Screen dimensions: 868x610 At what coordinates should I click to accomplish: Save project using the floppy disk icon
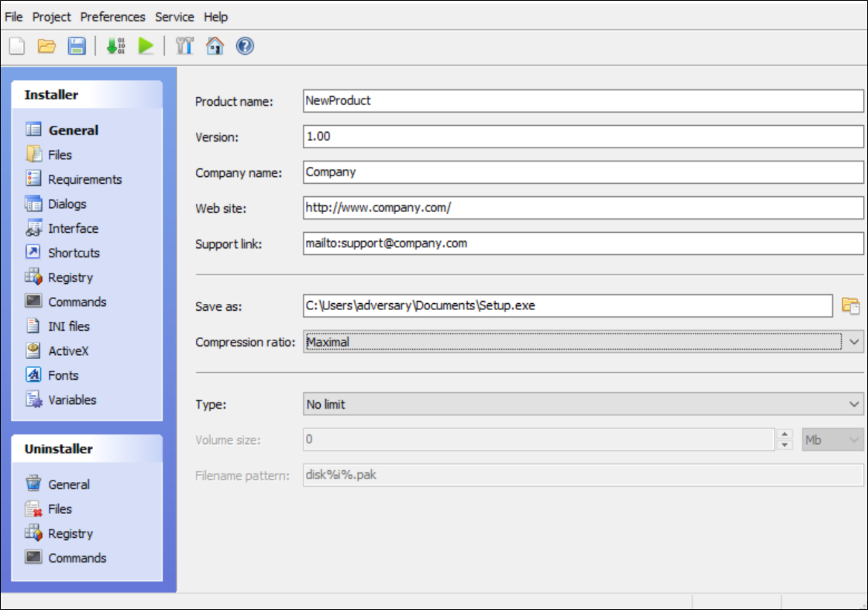pos(76,46)
